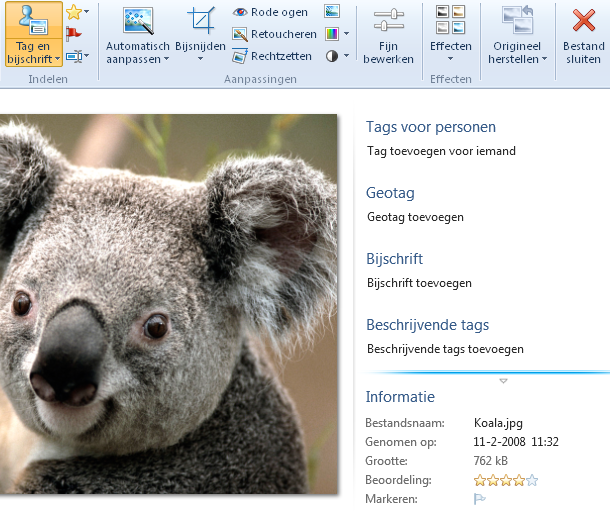The image size is (610, 511).
Task: Click the Geotag heading
Action: click(x=390, y=193)
